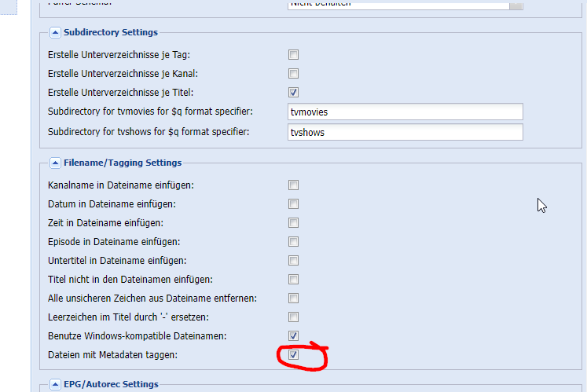This screenshot has height=392, width=587.
Task: Click the tvshows subdirectory input field
Action: tap(405, 132)
